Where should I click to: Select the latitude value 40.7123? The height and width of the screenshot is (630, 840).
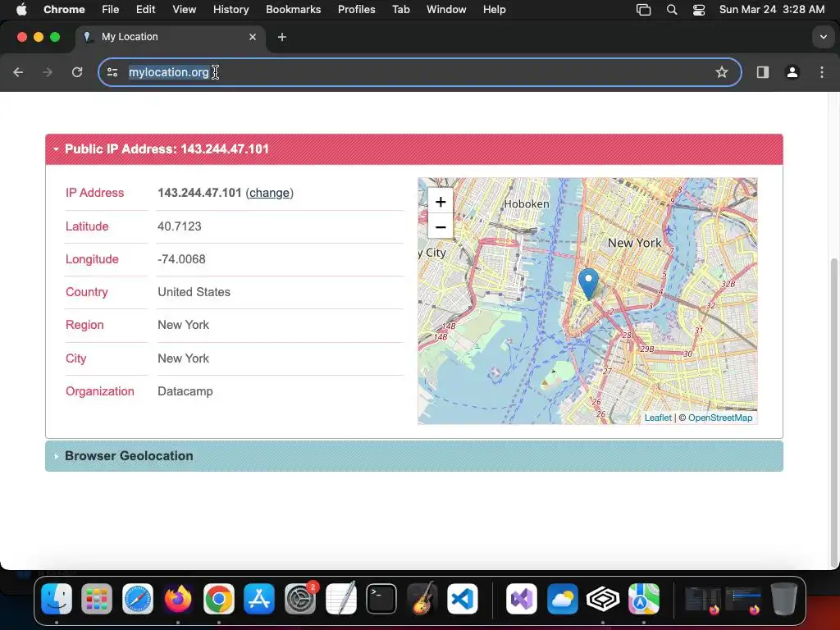(180, 226)
